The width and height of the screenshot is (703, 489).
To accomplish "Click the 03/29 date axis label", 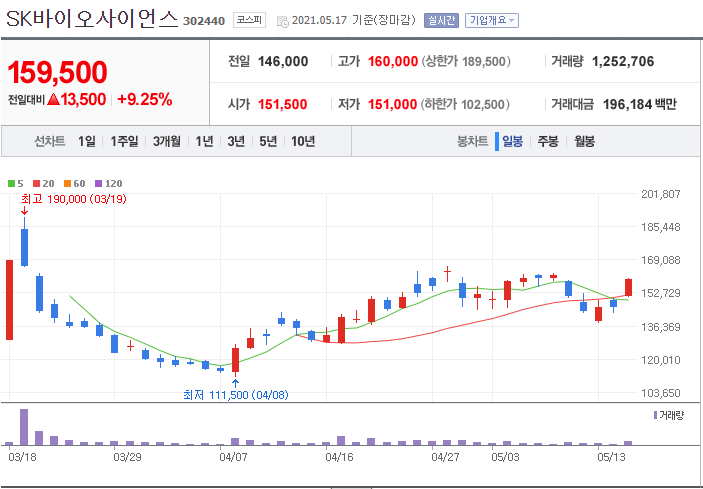I will [x=128, y=457].
